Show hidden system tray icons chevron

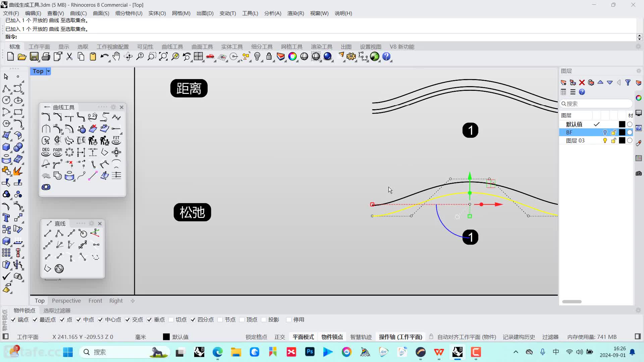coord(516,352)
